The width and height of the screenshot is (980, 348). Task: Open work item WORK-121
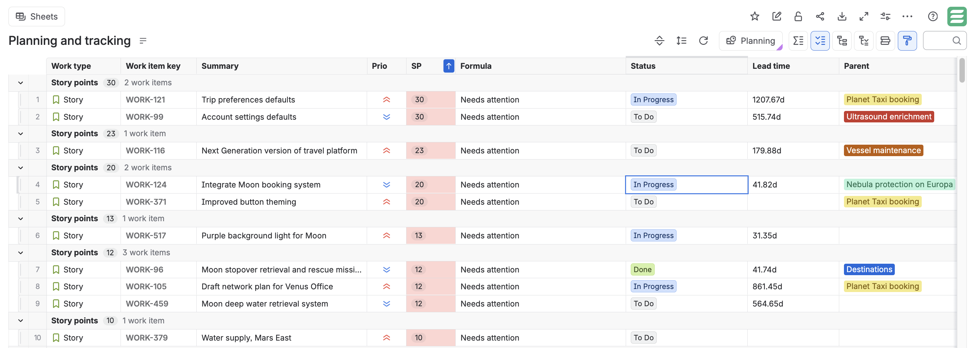click(x=145, y=100)
